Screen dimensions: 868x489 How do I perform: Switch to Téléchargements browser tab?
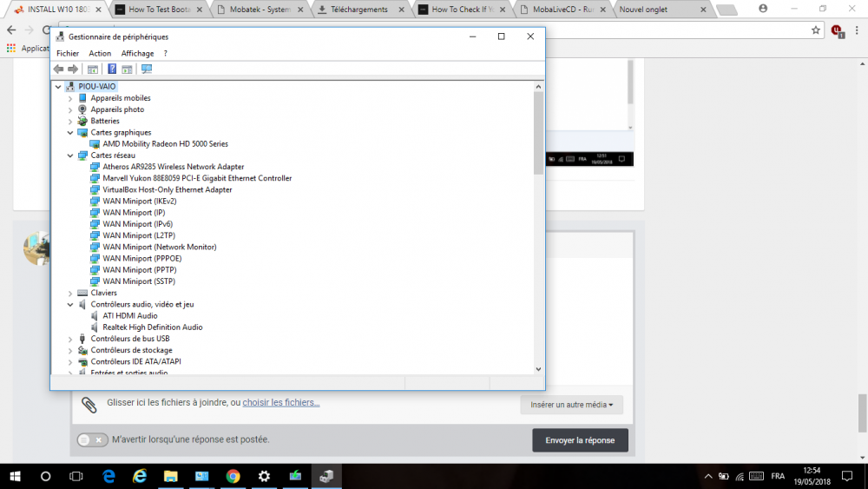(x=360, y=10)
